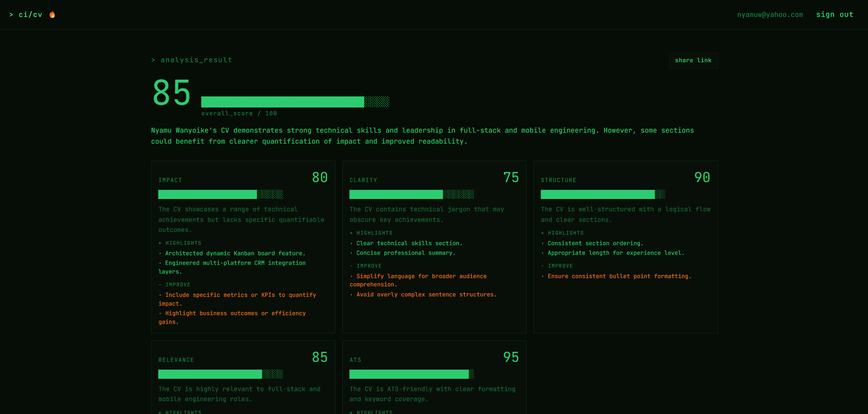Click the overall score progress bar
This screenshot has width=868, height=414.
point(295,102)
